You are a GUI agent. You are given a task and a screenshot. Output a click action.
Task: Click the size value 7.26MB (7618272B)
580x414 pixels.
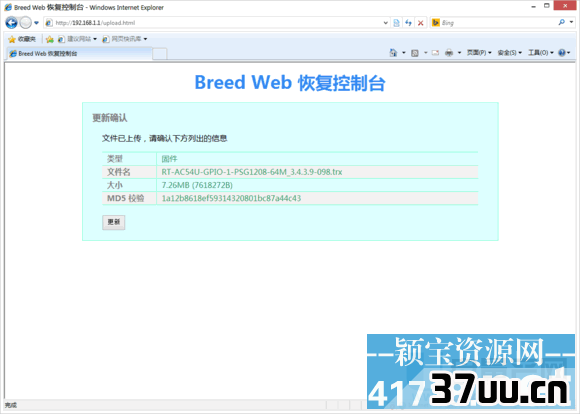(x=197, y=185)
